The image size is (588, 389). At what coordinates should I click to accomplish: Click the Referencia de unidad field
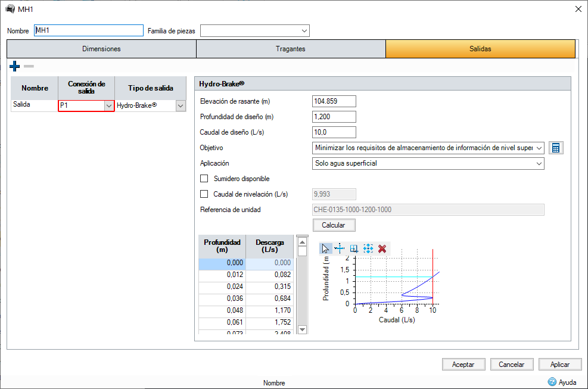(428, 210)
